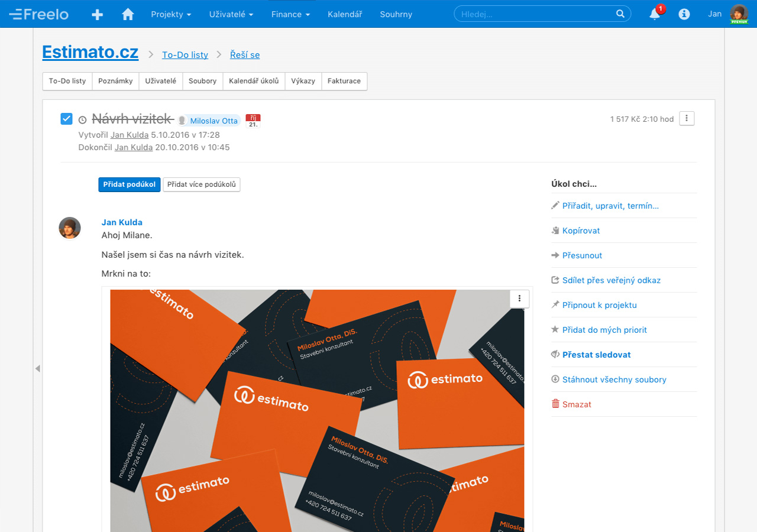Click the 1 517 Kč 2:10 hod text

[x=642, y=119]
